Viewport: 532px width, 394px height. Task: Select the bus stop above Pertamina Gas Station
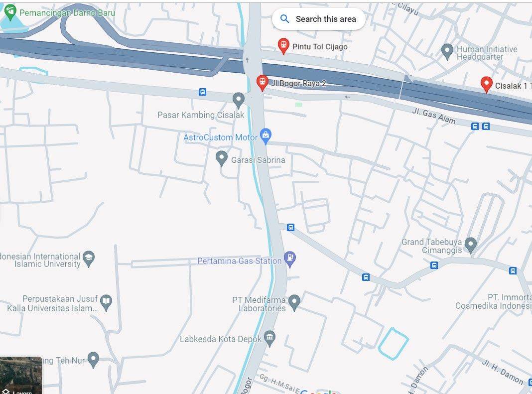pyautogui.click(x=290, y=227)
